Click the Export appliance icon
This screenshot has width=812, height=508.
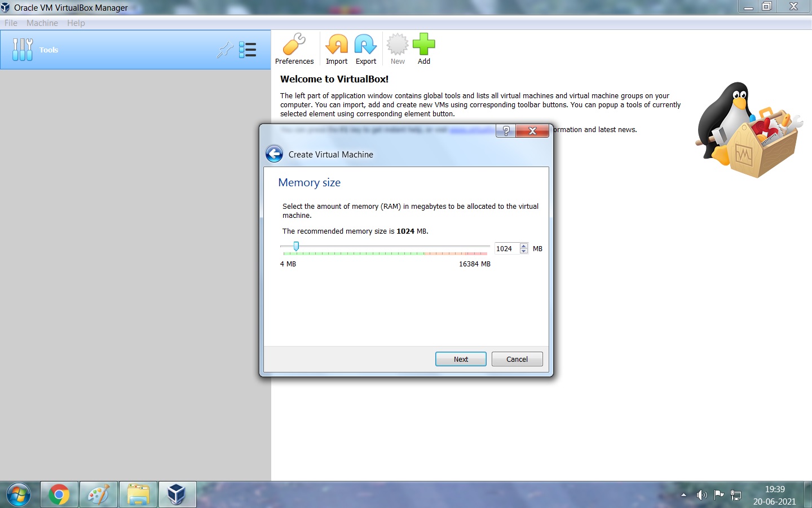coord(366,50)
